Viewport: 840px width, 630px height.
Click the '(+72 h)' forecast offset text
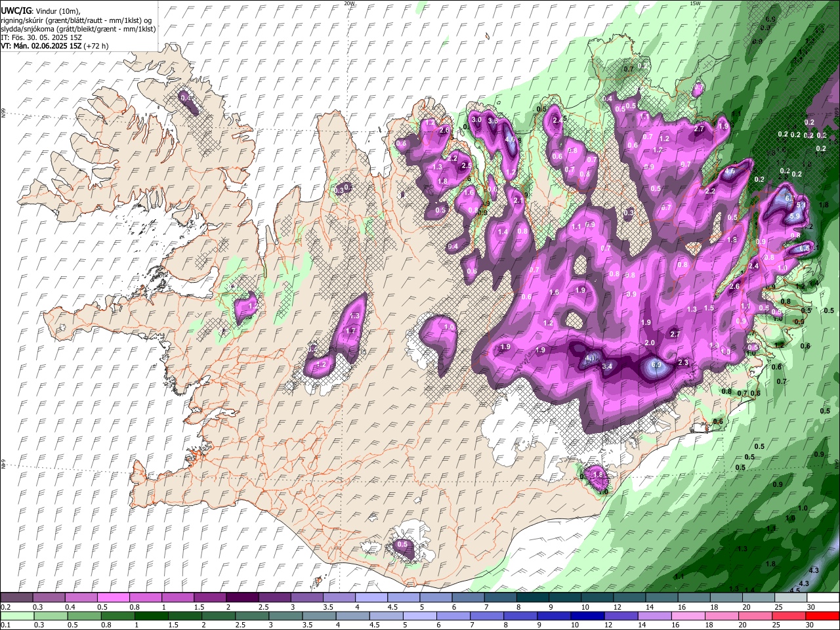[x=96, y=46]
